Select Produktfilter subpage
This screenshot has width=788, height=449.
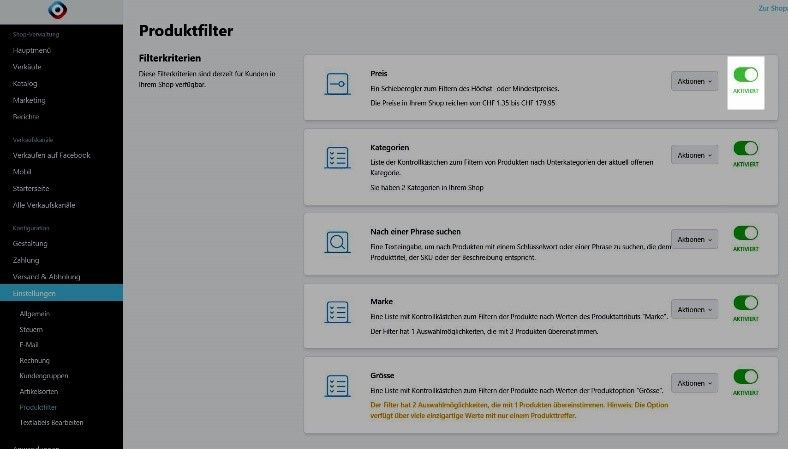pyautogui.click(x=38, y=407)
